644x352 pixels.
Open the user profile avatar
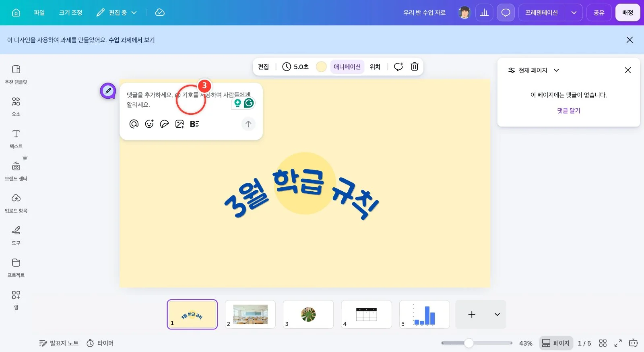coord(464,12)
